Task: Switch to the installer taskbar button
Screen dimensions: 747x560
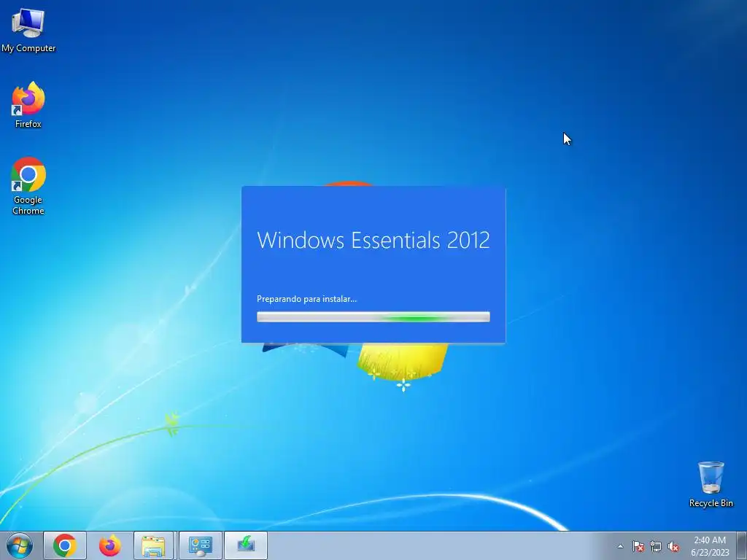Action: click(x=245, y=545)
